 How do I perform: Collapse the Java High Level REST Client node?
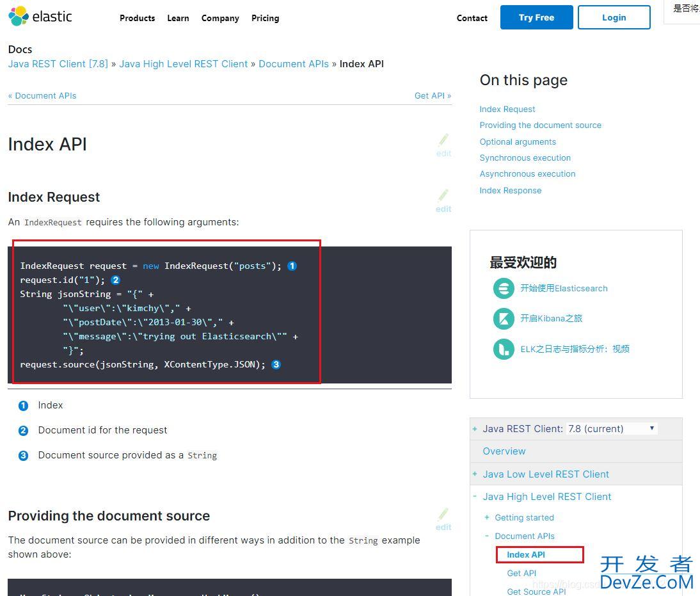click(475, 496)
